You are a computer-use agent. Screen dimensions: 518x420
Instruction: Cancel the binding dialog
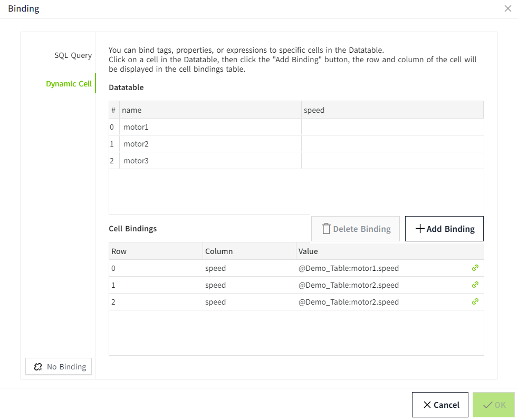tap(440, 405)
